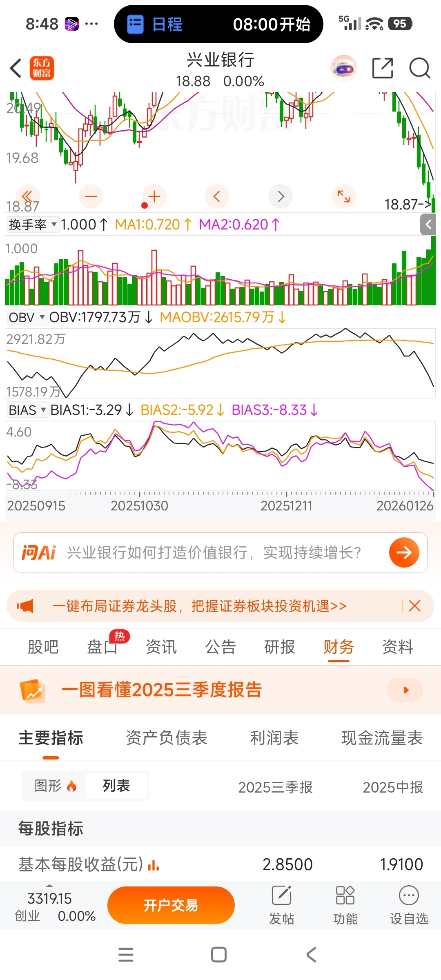The width and height of the screenshot is (441, 980).
Task: Collapse side panel with gray chevron tab
Action: tap(428, 224)
